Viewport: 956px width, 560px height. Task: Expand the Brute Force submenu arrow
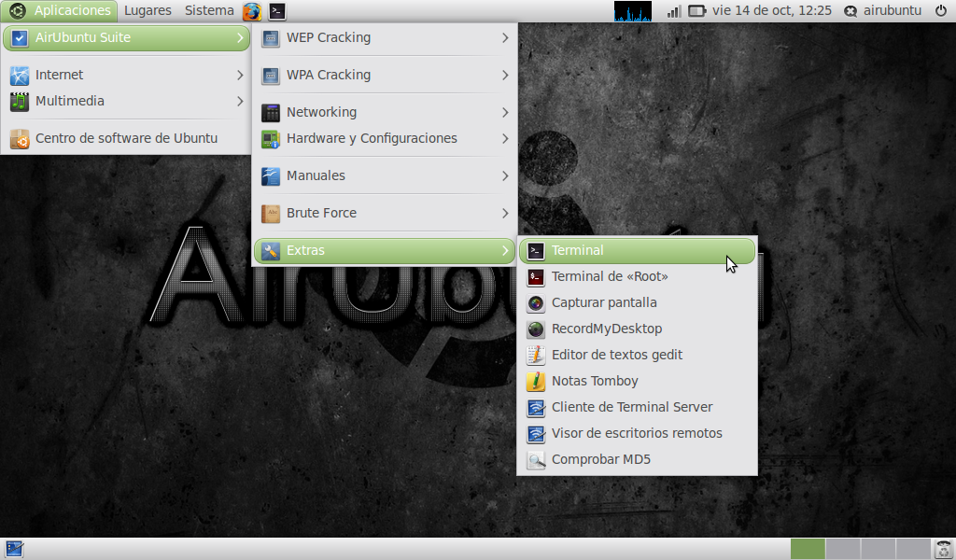pyautogui.click(x=505, y=213)
